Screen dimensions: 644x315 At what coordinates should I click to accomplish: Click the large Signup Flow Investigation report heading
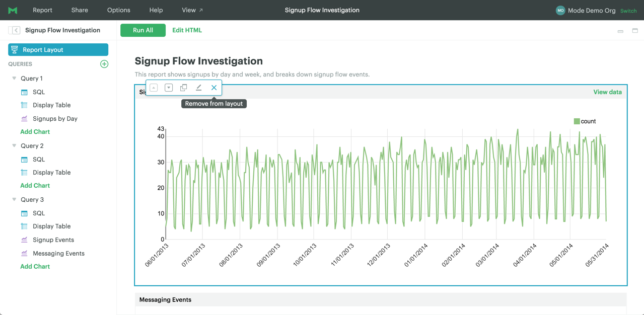[199, 61]
